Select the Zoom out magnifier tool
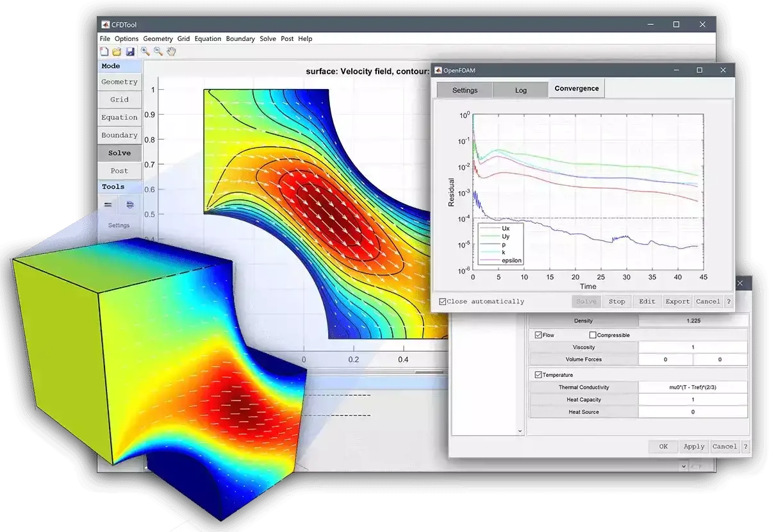The height and width of the screenshot is (532, 769). (x=158, y=51)
